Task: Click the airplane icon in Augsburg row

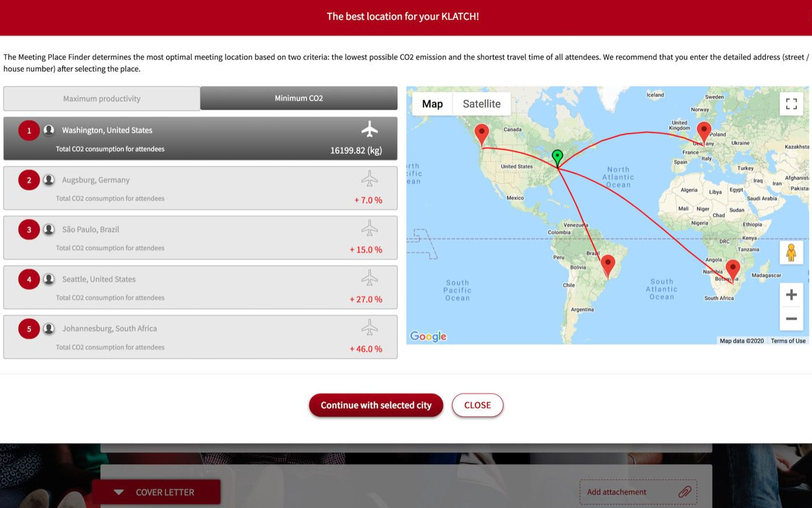Action: 369,178
